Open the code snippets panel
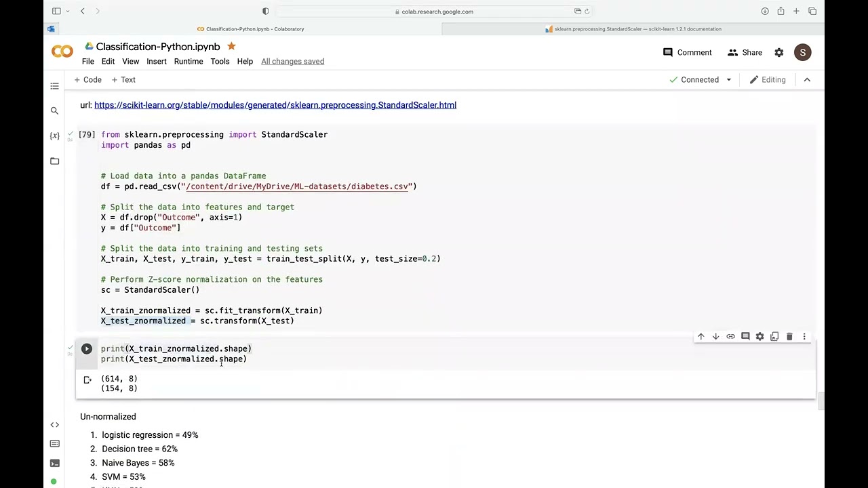This screenshot has width=868, height=488. [55, 425]
